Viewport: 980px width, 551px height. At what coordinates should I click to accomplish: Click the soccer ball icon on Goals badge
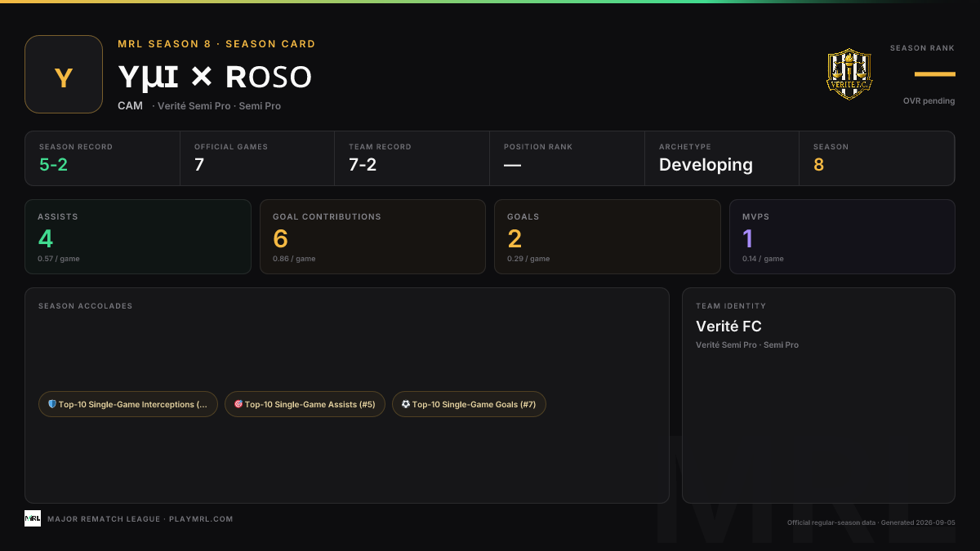(x=406, y=404)
